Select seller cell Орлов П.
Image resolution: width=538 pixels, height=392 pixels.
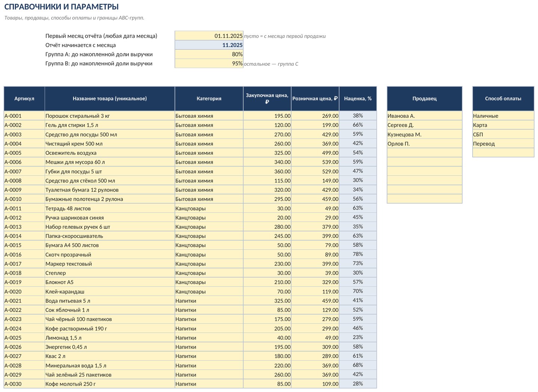424,143
